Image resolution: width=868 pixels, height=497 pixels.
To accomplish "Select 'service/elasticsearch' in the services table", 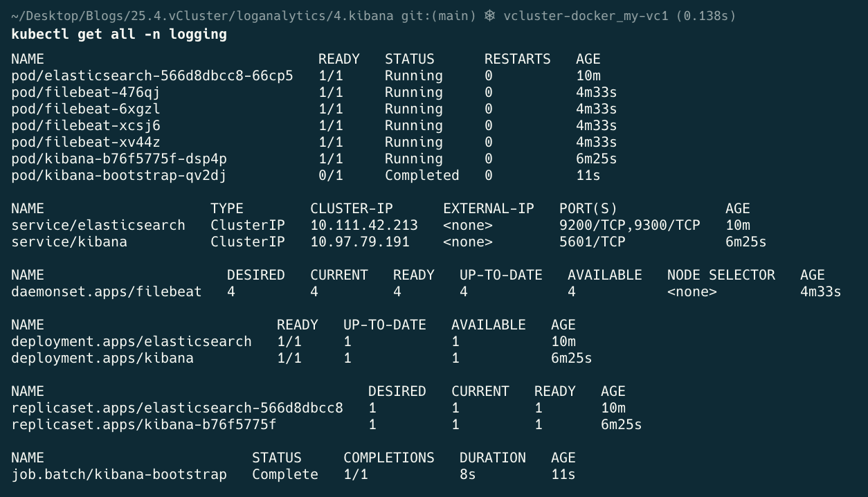I will 98,225.
